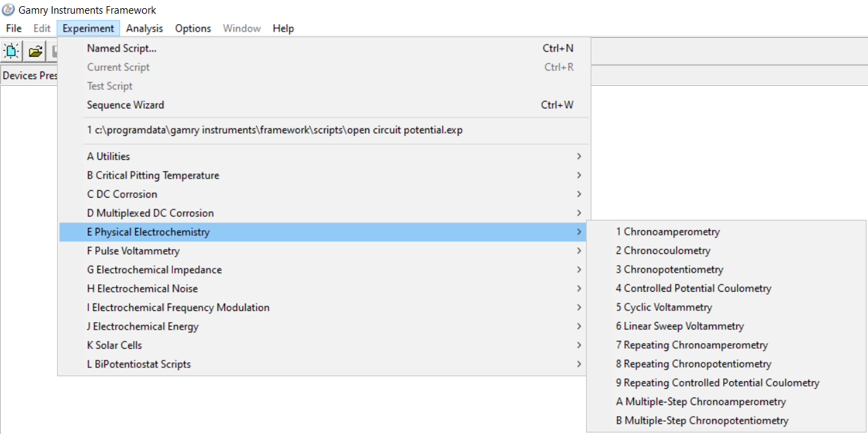Expand the C DC Corrosion submenu

(324, 194)
